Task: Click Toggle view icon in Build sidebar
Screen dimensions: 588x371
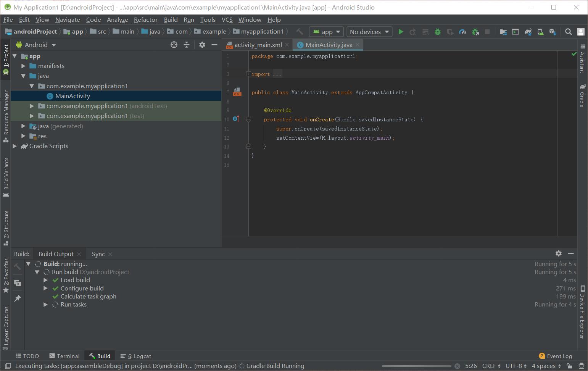Action: coord(18,283)
